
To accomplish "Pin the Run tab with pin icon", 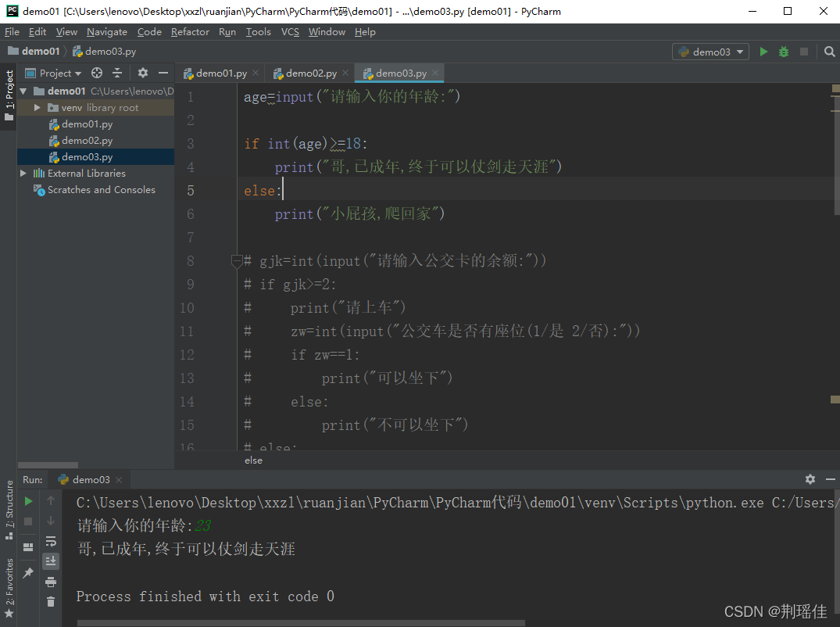I will (27, 571).
